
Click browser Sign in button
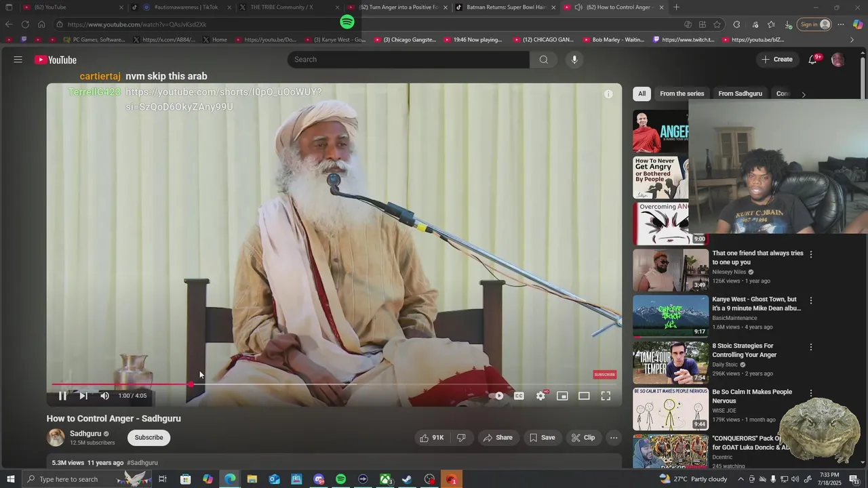tap(814, 24)
